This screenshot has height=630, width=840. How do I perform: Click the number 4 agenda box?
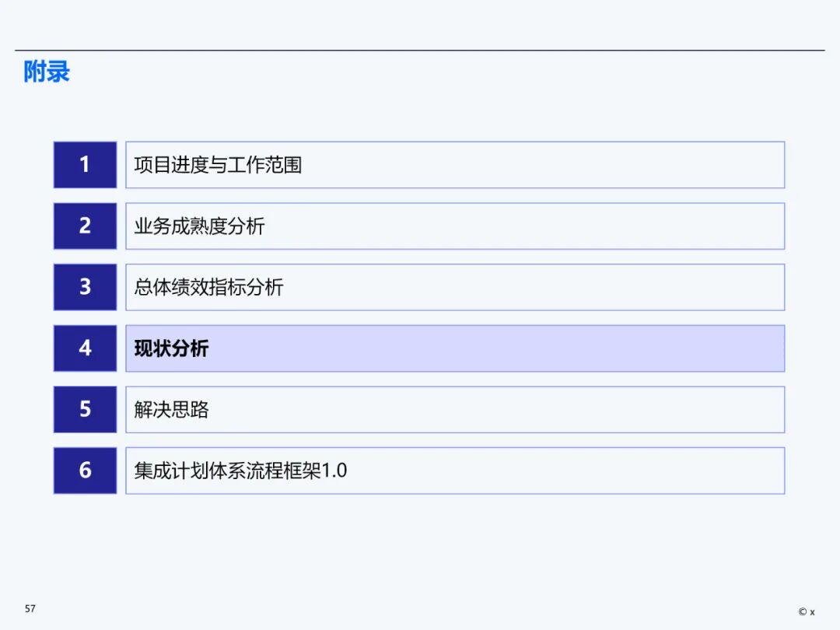[85, 348]
